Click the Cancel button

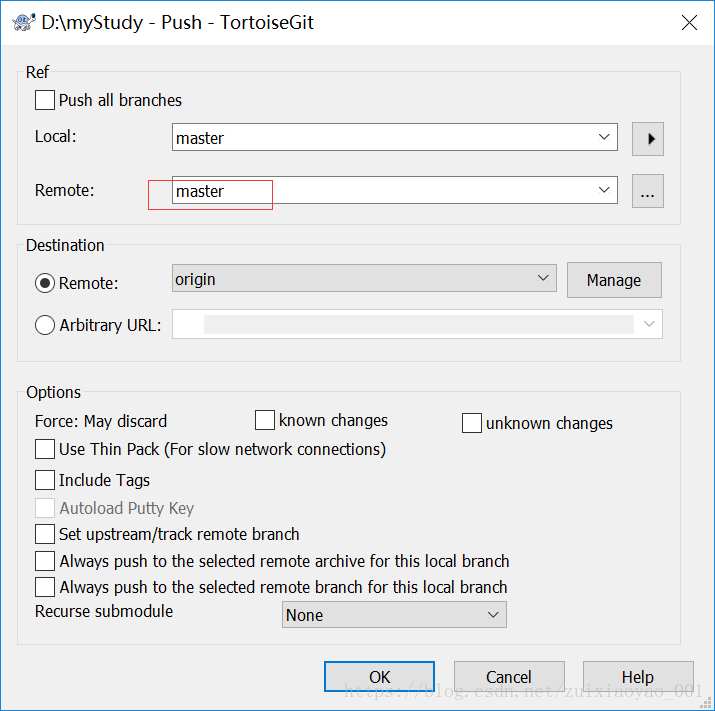tap(509, 677)
